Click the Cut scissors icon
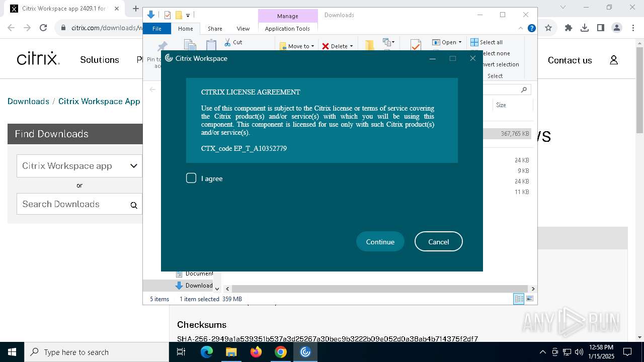644x362 pixels. coord(227,42)
